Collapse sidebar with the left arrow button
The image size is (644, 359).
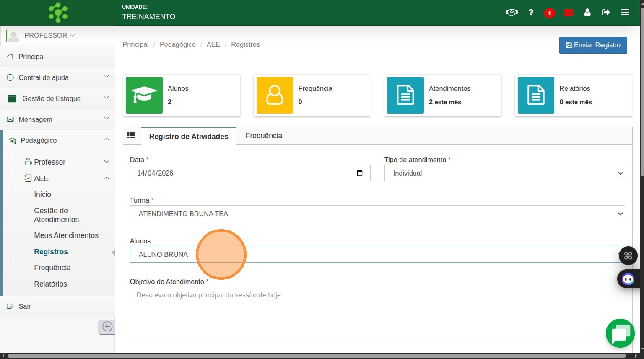[107, 327]
